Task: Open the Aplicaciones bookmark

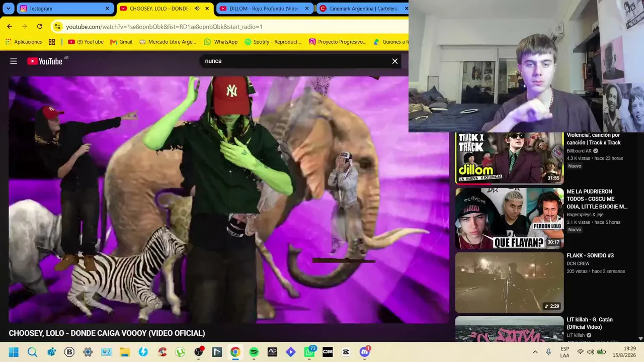Action: [23, 42]
